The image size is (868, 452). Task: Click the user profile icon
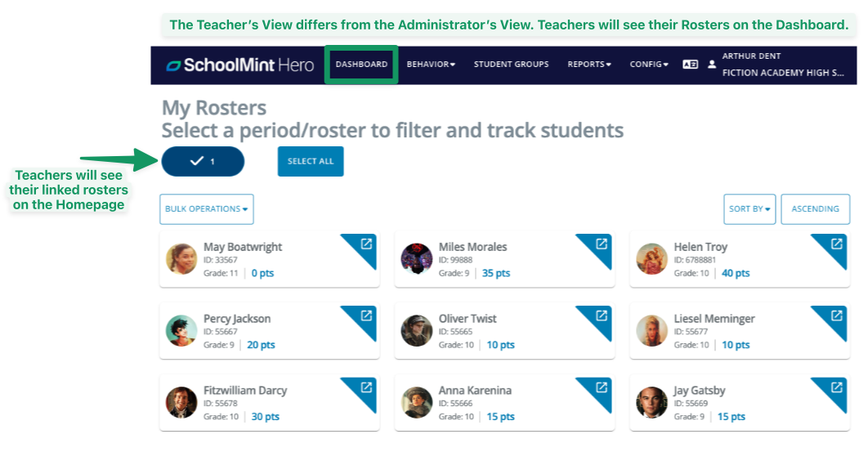pyautogui.click(x=712, y=65)
